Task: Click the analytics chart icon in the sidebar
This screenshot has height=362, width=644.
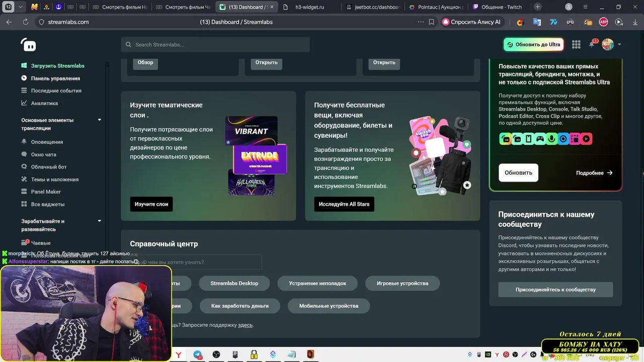Action: pyautogui.click(x=24, y=103)
